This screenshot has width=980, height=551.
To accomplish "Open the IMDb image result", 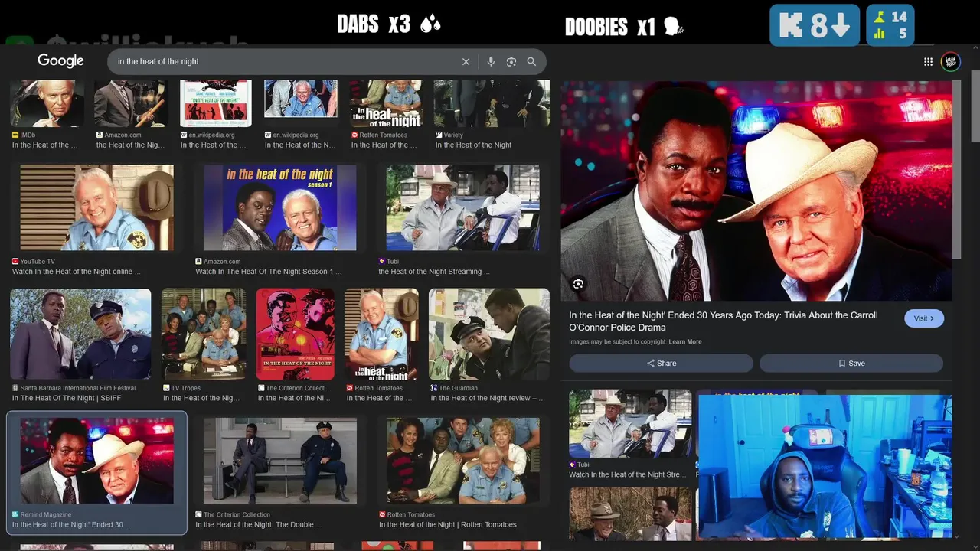I will pos(47,103).
